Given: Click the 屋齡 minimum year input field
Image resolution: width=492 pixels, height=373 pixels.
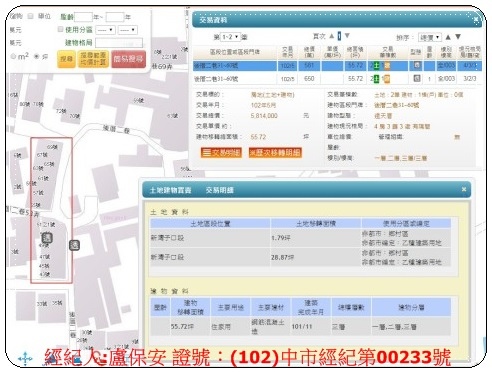Looking at the screenshot, I should click(x=83, y=17).
